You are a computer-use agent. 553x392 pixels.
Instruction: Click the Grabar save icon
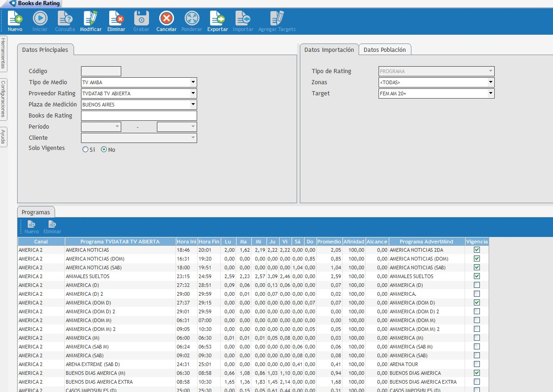tap(141, 19)
